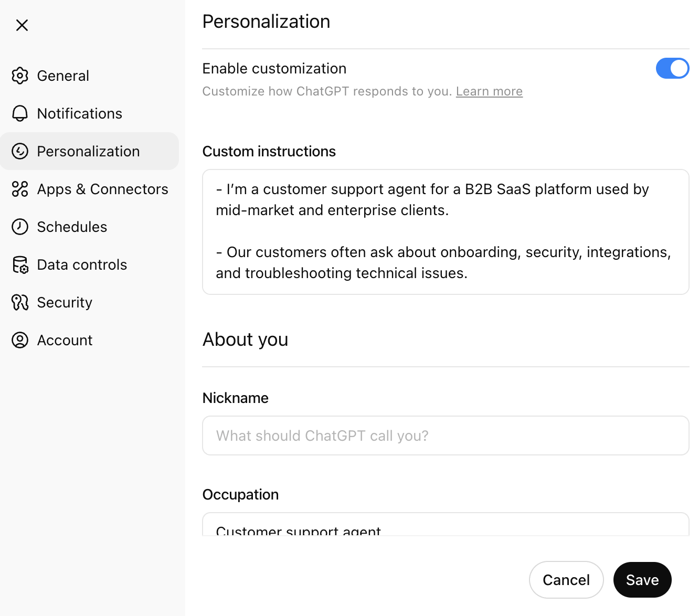
Task: Edit the Custom instructions text area
Action: (x=446, y=231)
